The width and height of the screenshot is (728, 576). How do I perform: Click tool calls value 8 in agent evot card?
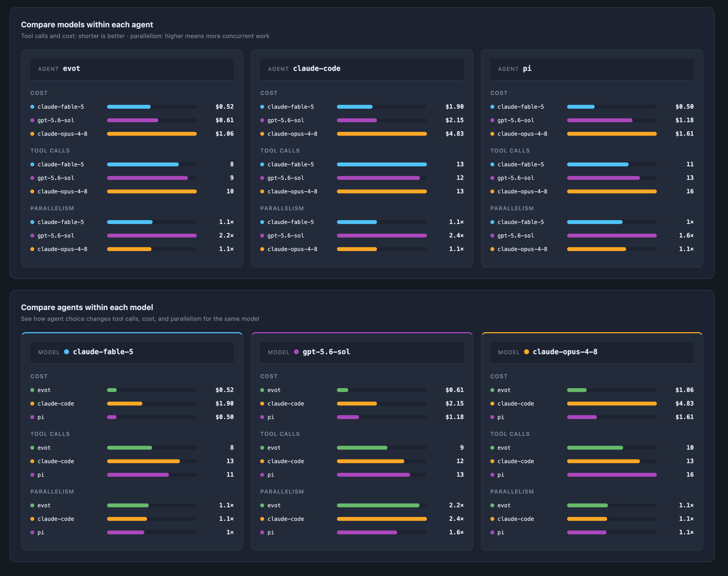coord(232,164)
